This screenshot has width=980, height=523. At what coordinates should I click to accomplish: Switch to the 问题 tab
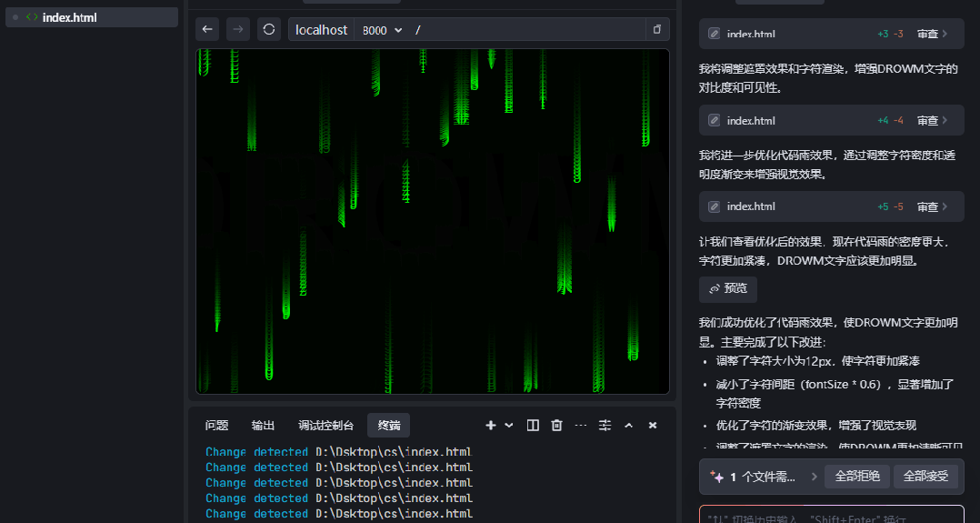point(217,426)
